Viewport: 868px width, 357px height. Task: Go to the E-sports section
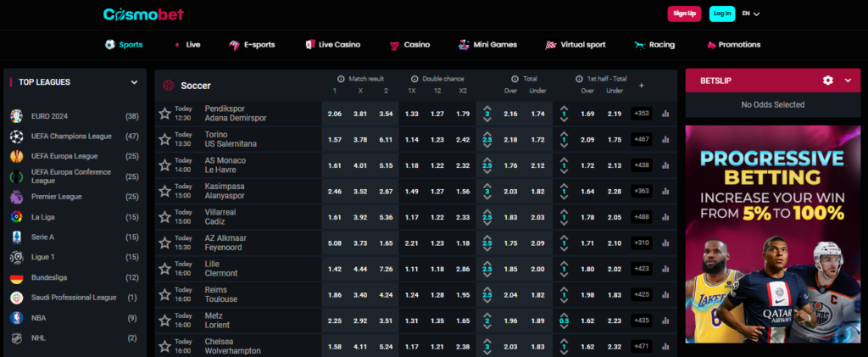(x=252, y=44)
